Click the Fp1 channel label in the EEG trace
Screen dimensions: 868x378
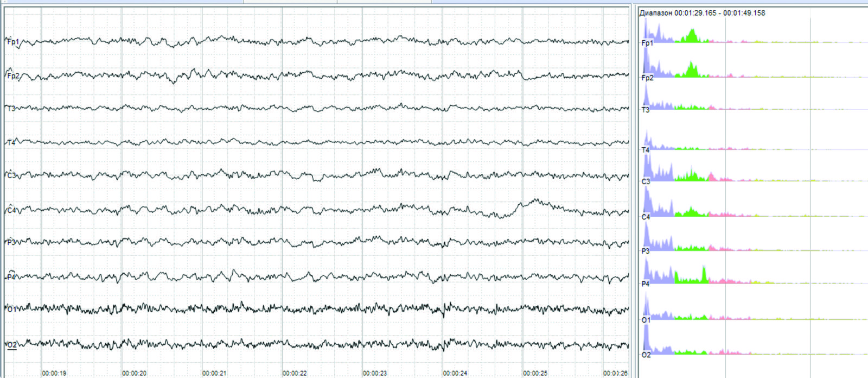tap(13, 42)
